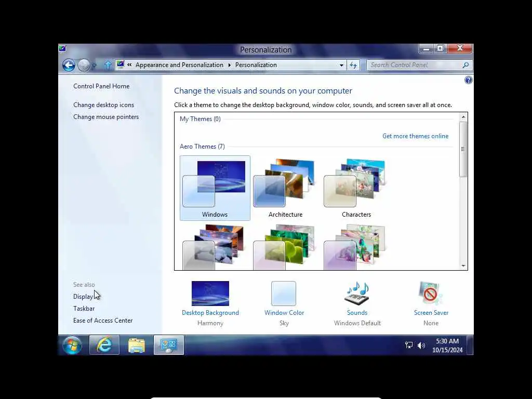532x399 pixels.
Task: Click the Sounds link
Action: 357,312
